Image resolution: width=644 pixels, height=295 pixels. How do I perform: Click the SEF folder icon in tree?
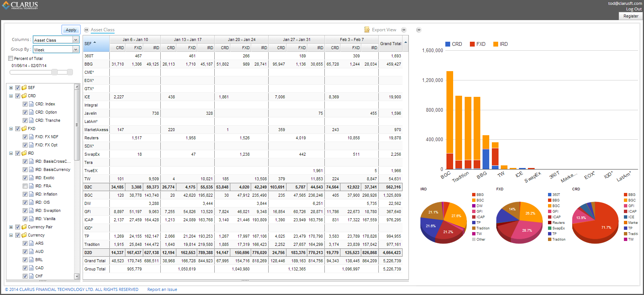pyautogui.click(x=24, y=88)
